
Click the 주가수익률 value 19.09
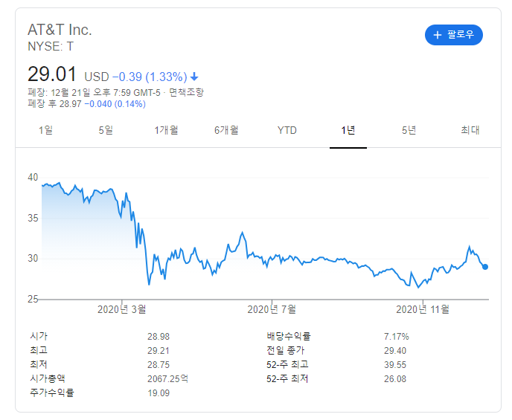click(159, 393)
